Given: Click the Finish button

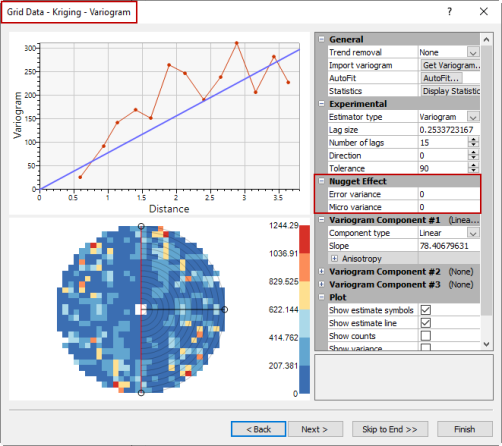Looking at the screenshot, I should click(465, 429).
